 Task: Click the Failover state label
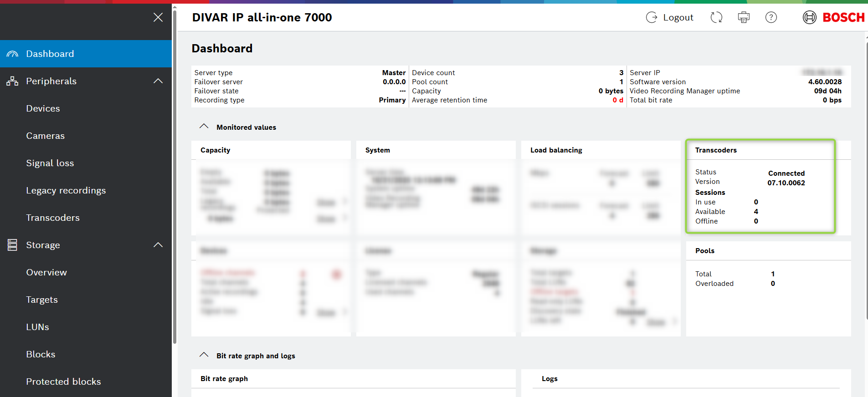[x=216, y=91]
